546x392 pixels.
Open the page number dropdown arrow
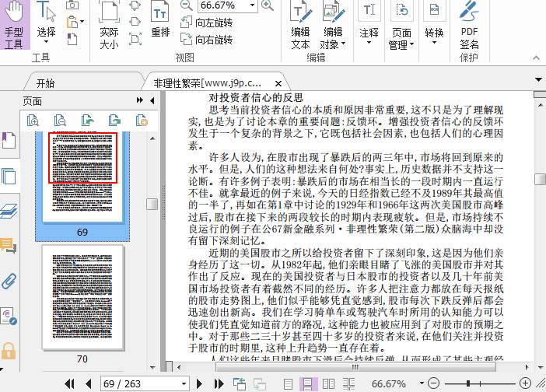coord(184,383)
